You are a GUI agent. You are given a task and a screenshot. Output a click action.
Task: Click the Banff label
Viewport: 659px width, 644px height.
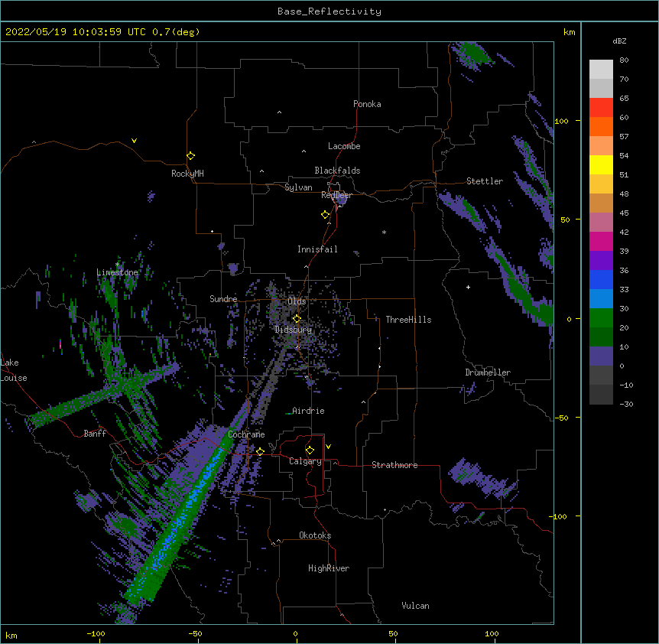[95, 434]
